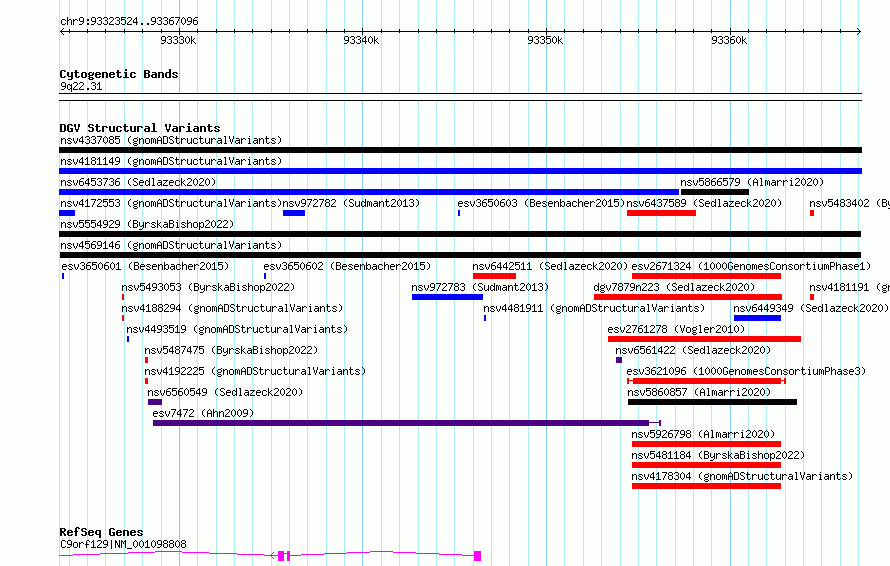890x566 pixels.
Task: Click the nsv5483402 variant label
Action: (x=849, y=203)
